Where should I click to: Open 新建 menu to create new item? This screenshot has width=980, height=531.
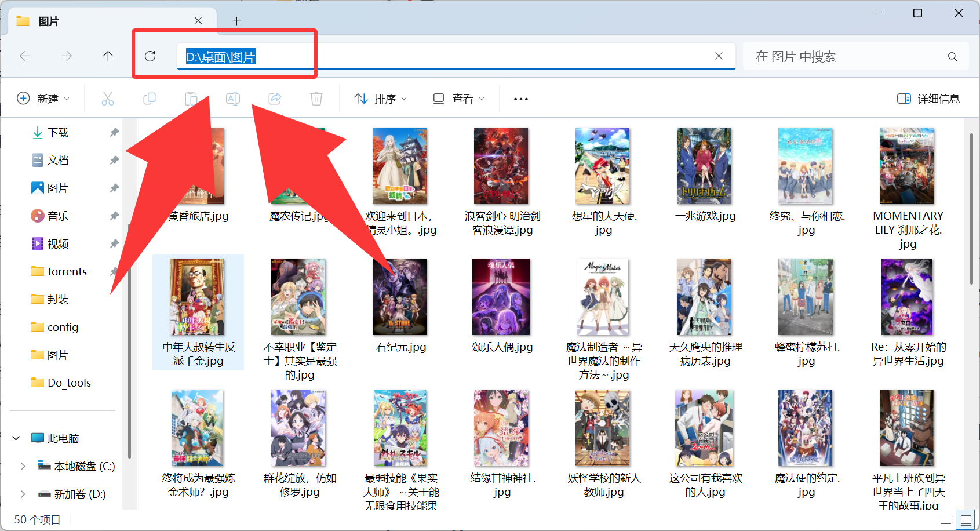point(43,99)
